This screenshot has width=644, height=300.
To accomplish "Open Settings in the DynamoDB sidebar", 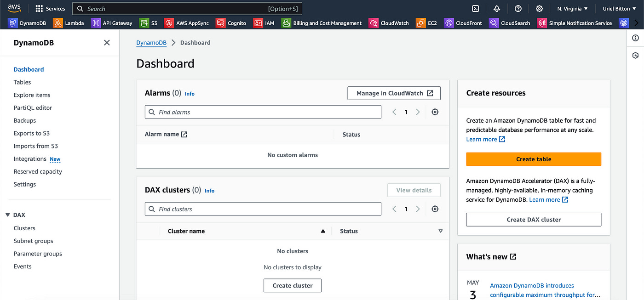I will [x=24, y=184].
